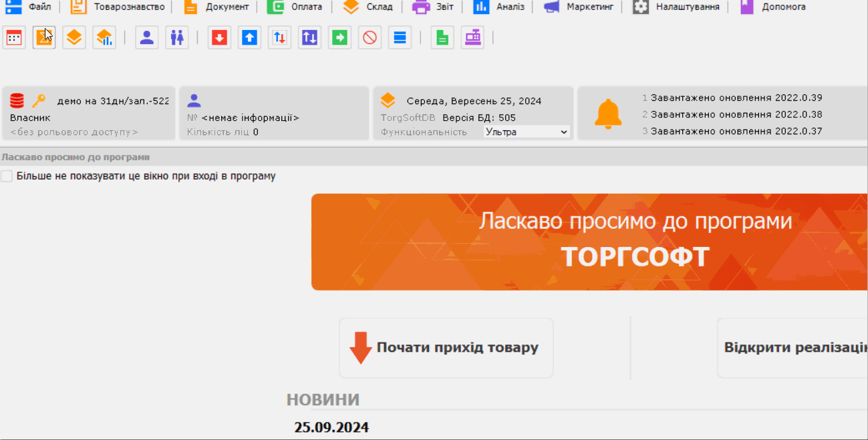Click the 'Відкрити реалізацію' button
868x440 pixels.
pos(792,348)
